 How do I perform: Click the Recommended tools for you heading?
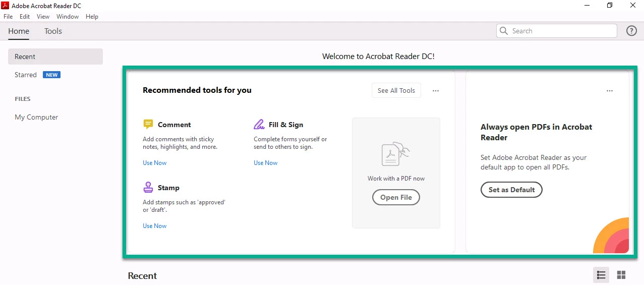pyautogui.click(x=197, y=90)
